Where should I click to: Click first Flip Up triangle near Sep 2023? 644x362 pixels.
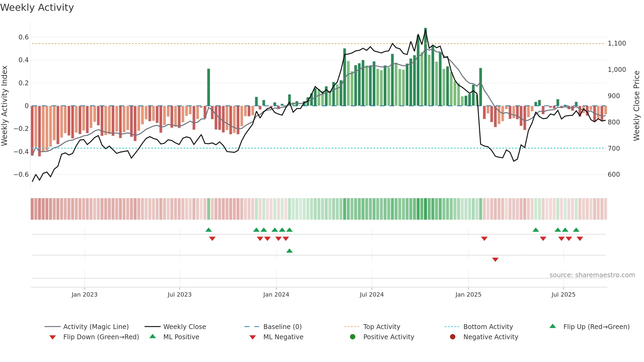[x=208, y=230]
